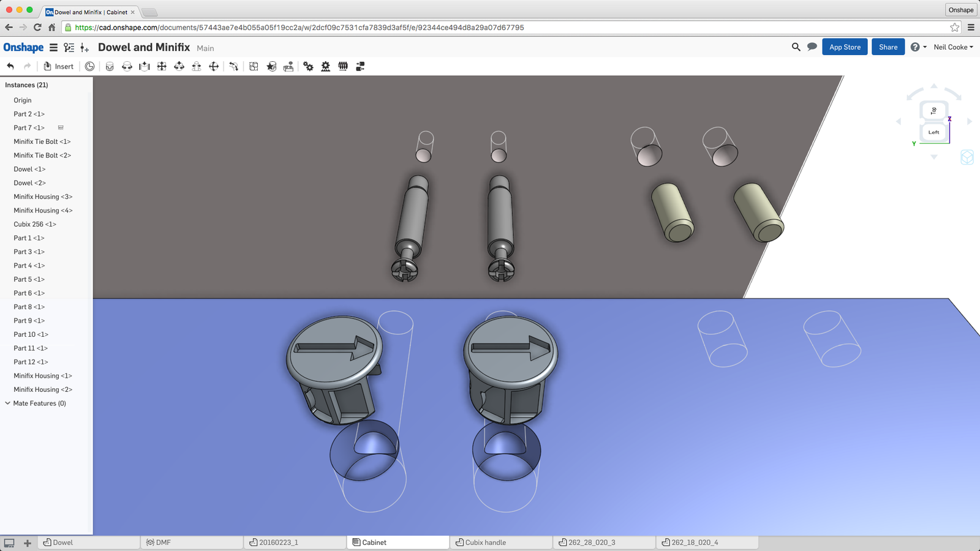Open the comments speech bubble
This screenshot has height=551, width=980.
tap(812, 47)
